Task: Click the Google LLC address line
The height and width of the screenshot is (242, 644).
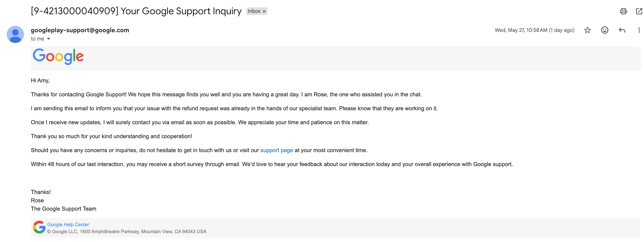Action: 127,232
